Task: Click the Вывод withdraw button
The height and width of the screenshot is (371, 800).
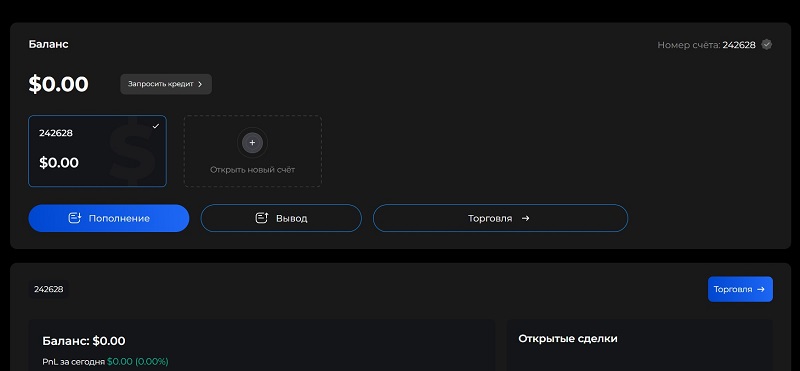Action: pyautogui.click(x=281, y=218)
